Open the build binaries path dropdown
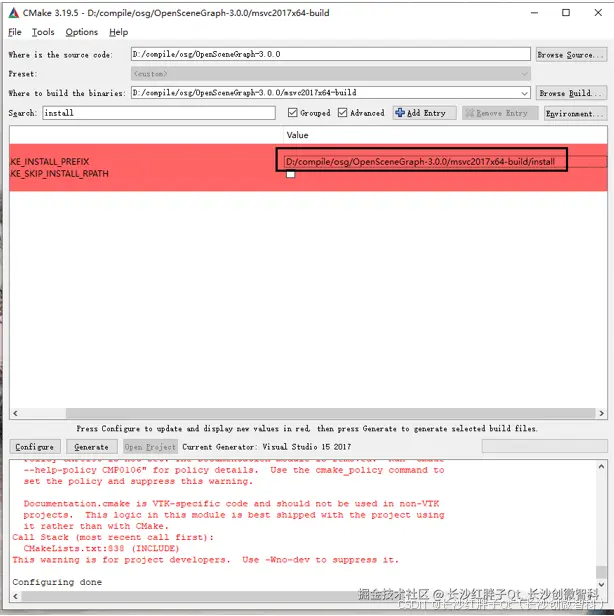 pyautogui.click(x=524, y=94)
